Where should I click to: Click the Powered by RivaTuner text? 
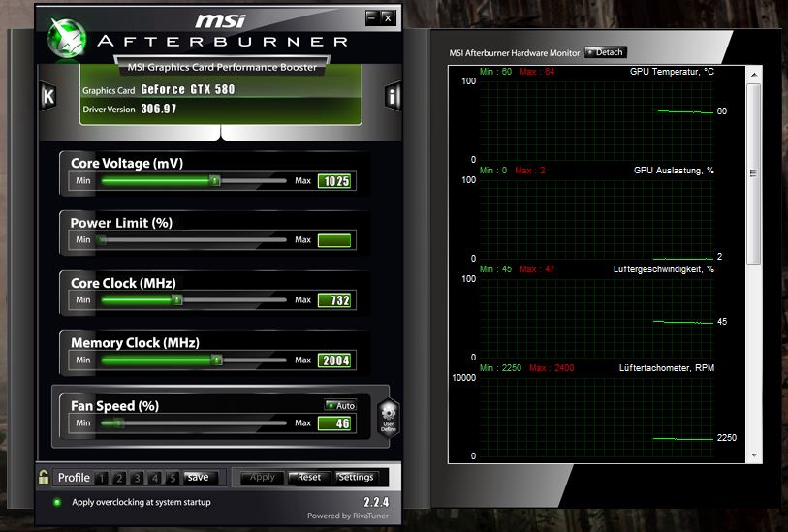[348, 516]
